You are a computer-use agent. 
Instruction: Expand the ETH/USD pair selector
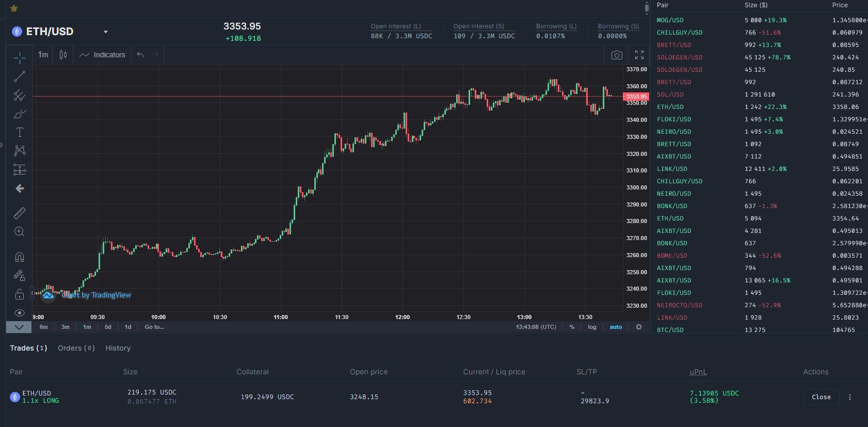click(x=106, y=31)
